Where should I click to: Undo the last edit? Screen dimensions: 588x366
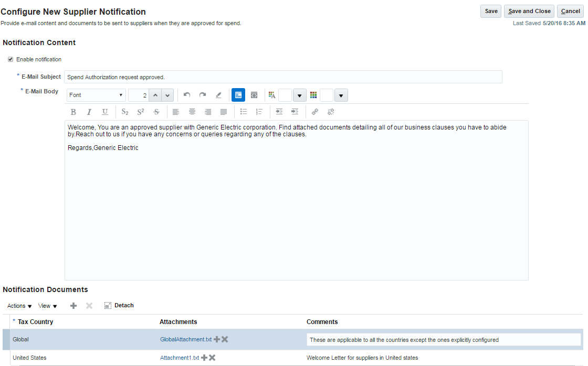(187, 95)
